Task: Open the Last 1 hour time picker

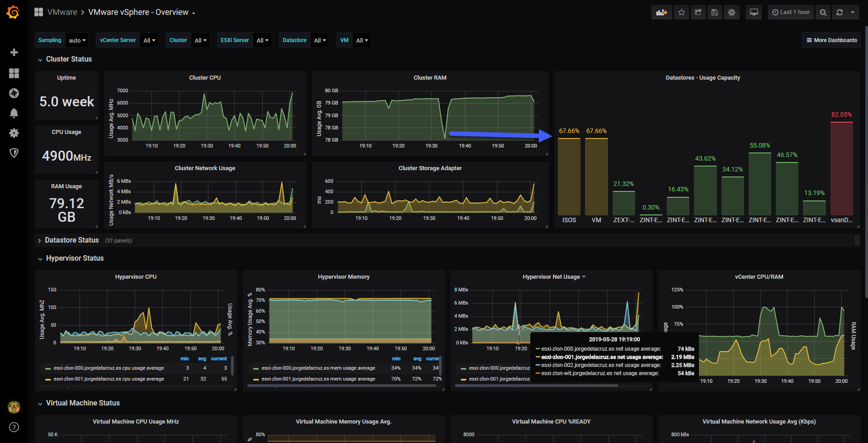Action: [791, 12]
